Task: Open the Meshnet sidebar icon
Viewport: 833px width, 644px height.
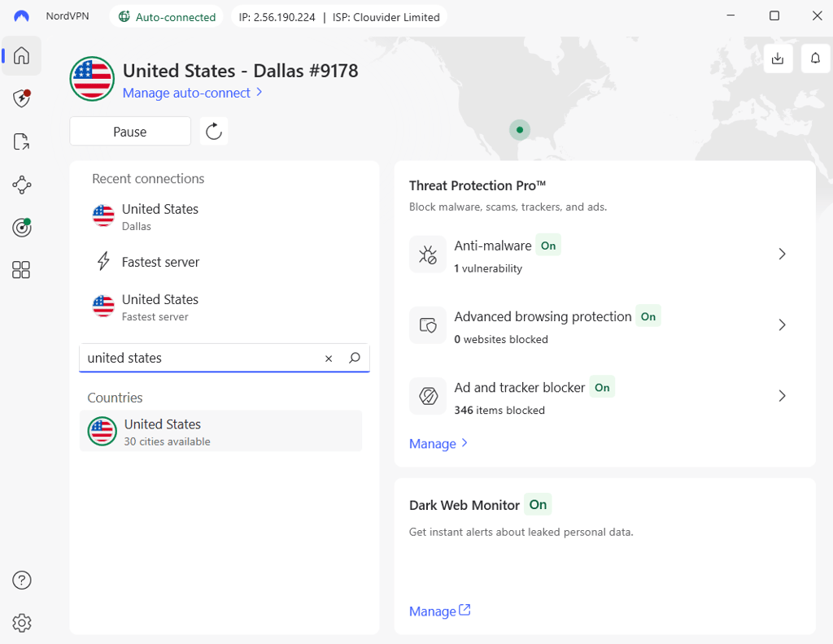Action: point(22,185)
